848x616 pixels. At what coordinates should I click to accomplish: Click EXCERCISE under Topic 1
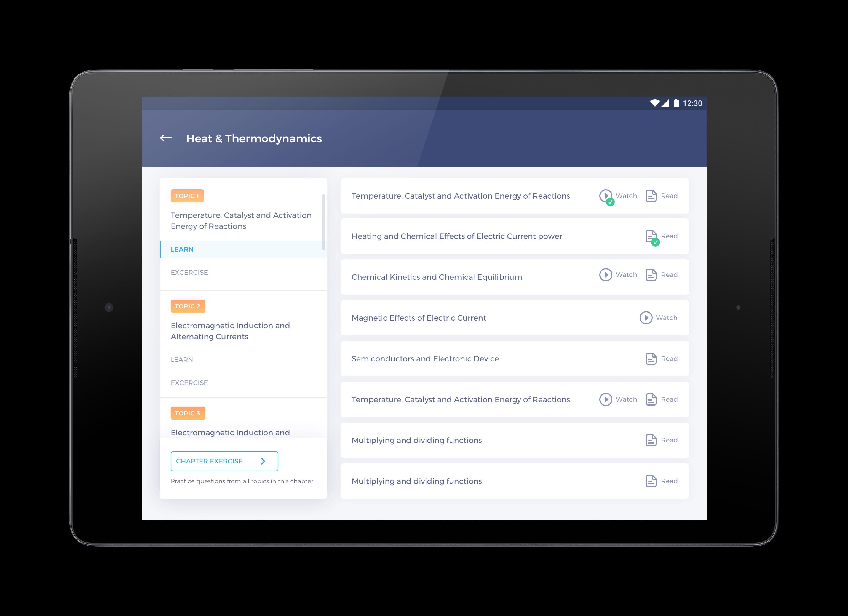[188, 272]
